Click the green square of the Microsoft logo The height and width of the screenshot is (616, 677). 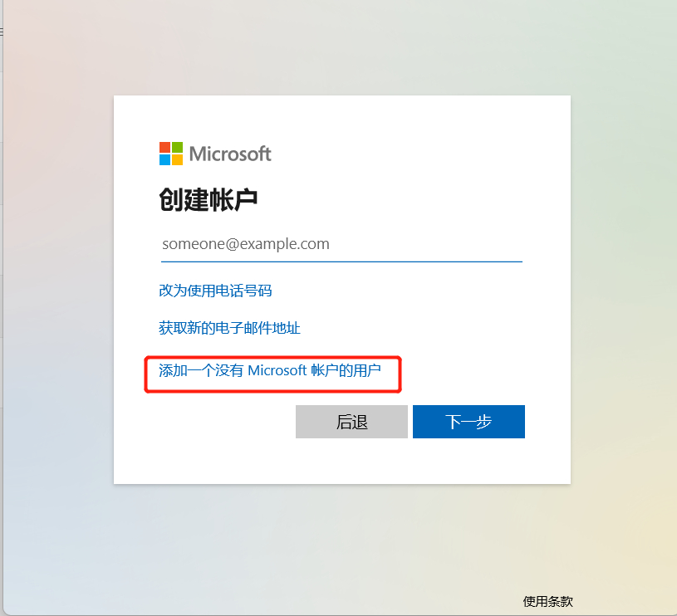coord(178,148)
